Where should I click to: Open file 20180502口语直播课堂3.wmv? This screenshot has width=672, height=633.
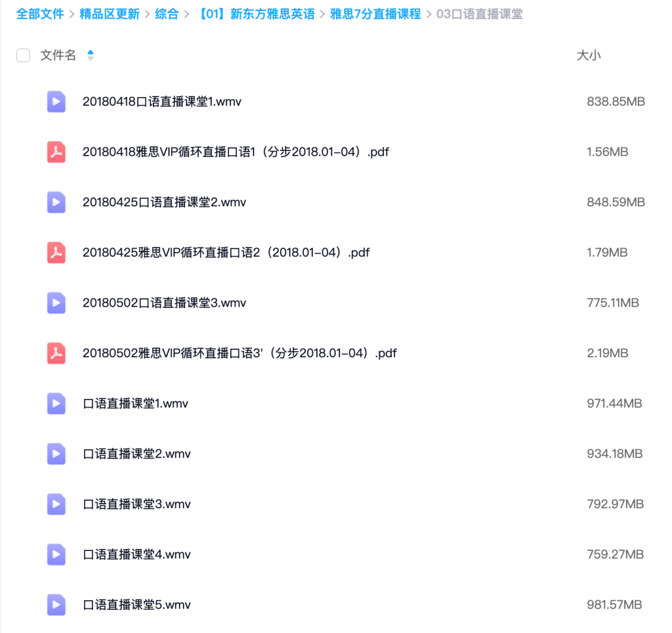(165, 303)
